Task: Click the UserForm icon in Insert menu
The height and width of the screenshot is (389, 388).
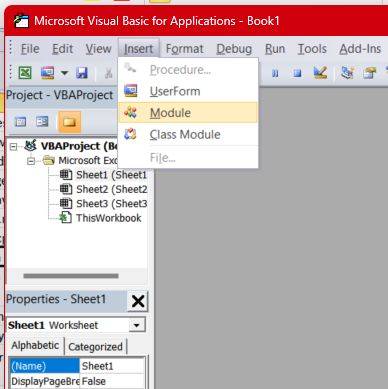Action: point(130,91)
